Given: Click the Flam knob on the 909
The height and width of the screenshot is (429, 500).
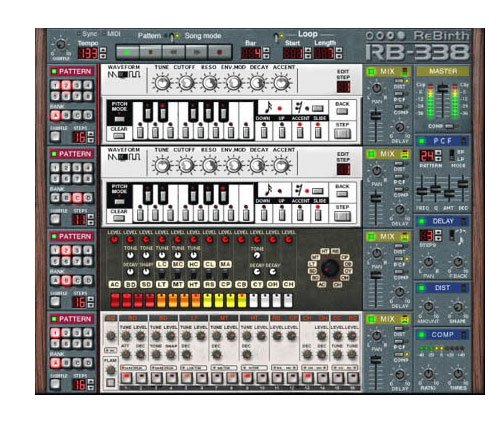Looking at the screenshot, I should [110, 370].
